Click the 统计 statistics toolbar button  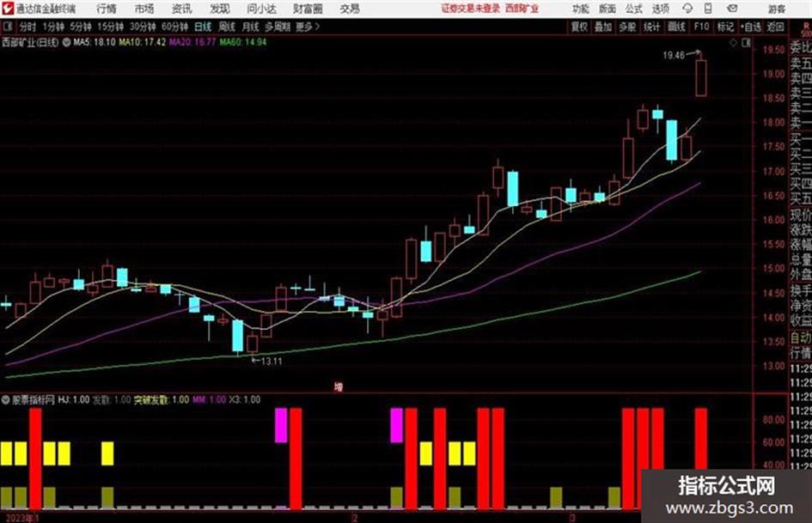651,27
